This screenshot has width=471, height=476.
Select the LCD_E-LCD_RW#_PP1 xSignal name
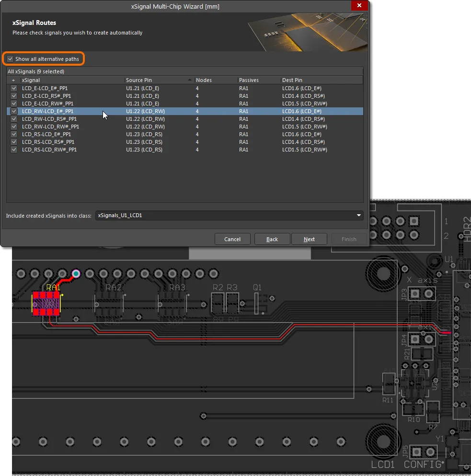(47, 104)
